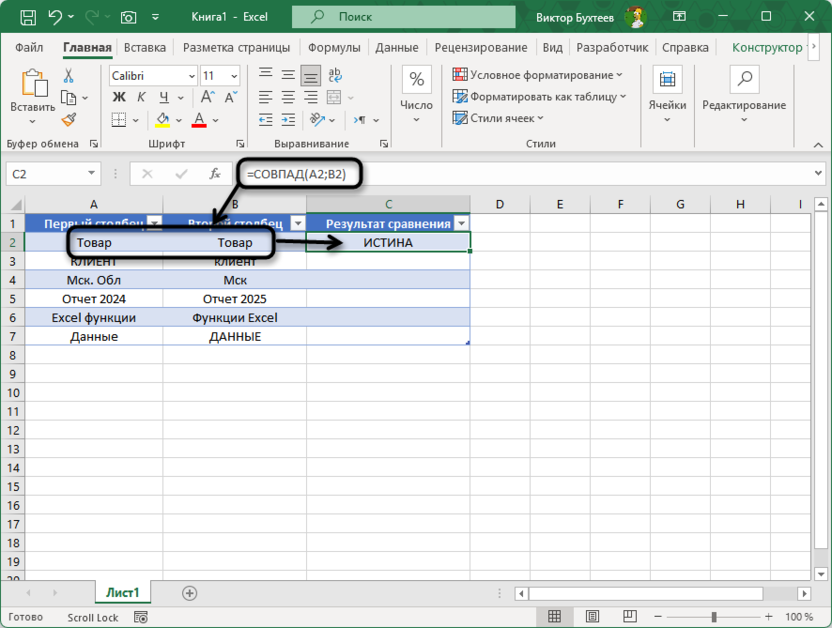Toggle bold Ж formatting
The image size is (832, 628).
click(119, 97)
